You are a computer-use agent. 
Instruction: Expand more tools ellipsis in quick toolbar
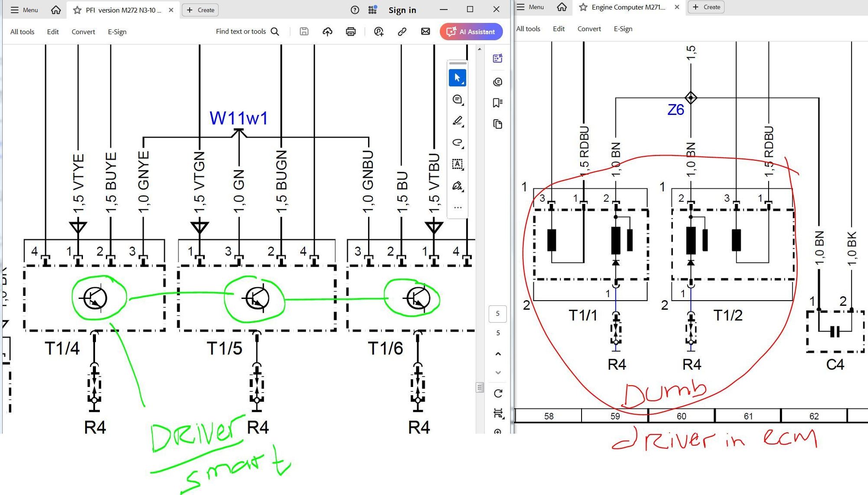point(457,207)
